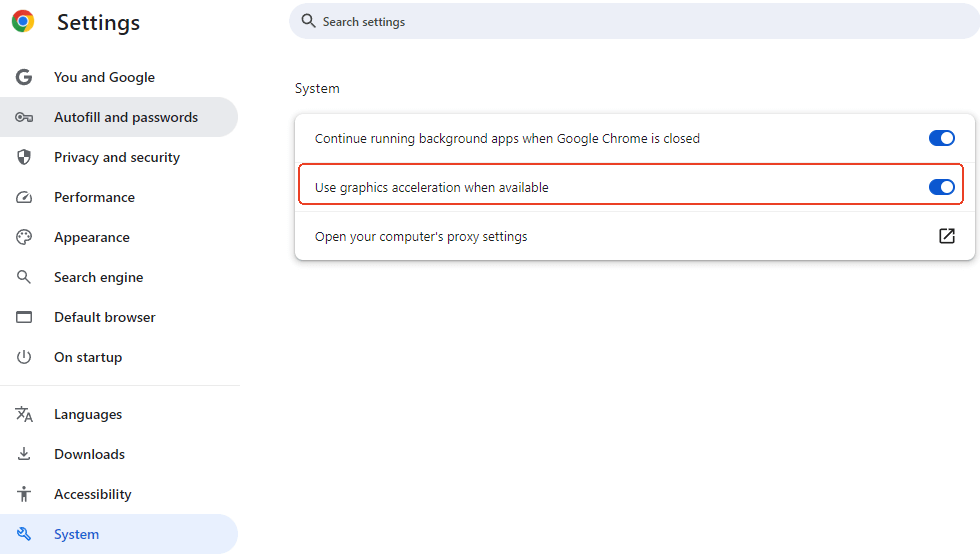Go to Autofill and passwords
Viewport: 980px width, 560px height.
(119, 117)
